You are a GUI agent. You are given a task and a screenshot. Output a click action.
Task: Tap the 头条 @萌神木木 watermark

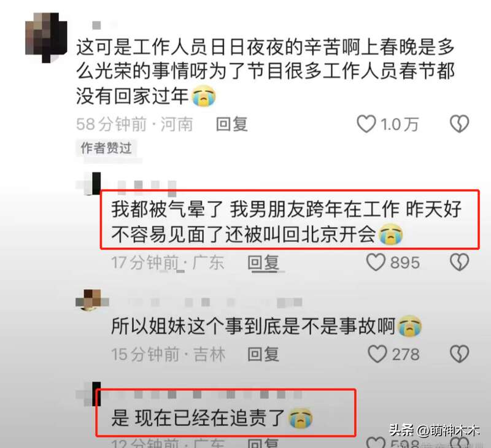pyautogui.click(x=435, y=430)
